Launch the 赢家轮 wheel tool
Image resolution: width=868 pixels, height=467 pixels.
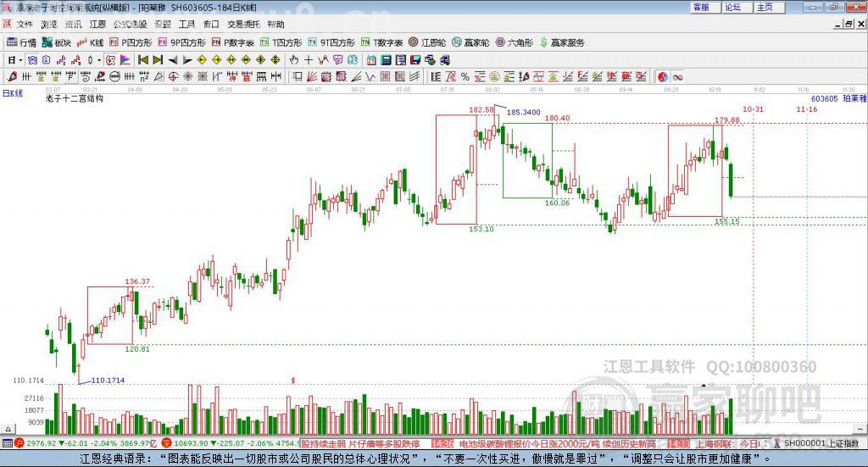click(x=470, y=42)
